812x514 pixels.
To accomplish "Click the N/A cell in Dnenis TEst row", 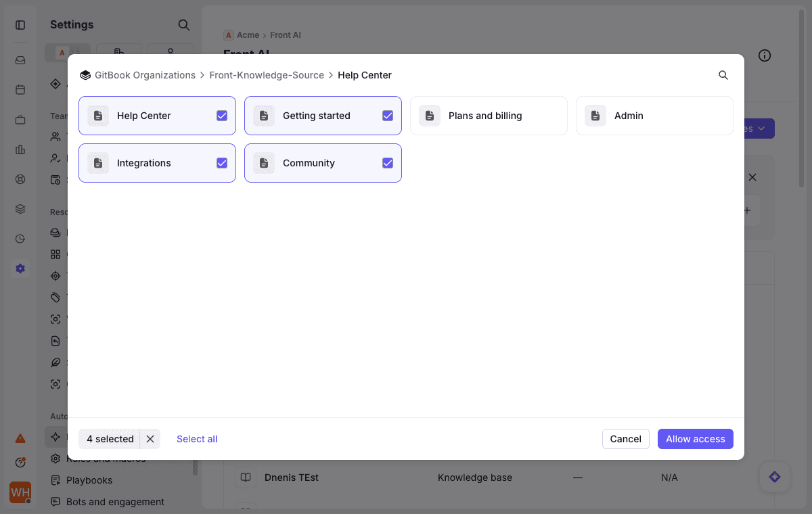I will tap(669, 477).
